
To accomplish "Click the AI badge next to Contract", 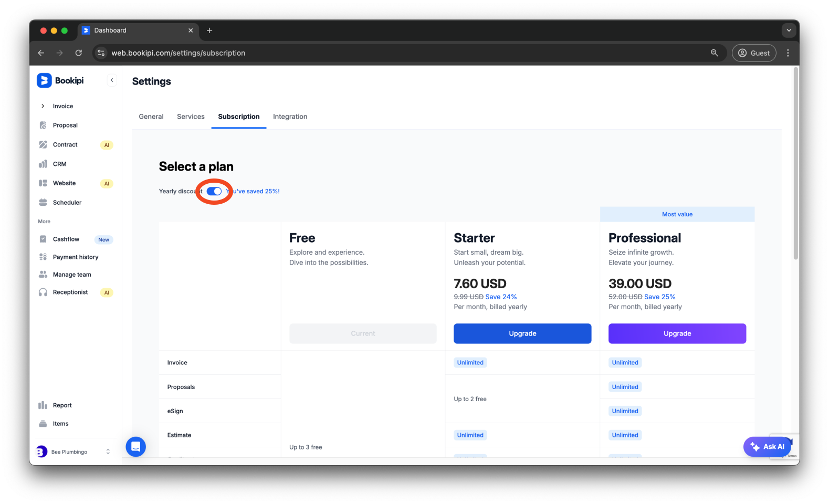I will click(x=107, y=145).
